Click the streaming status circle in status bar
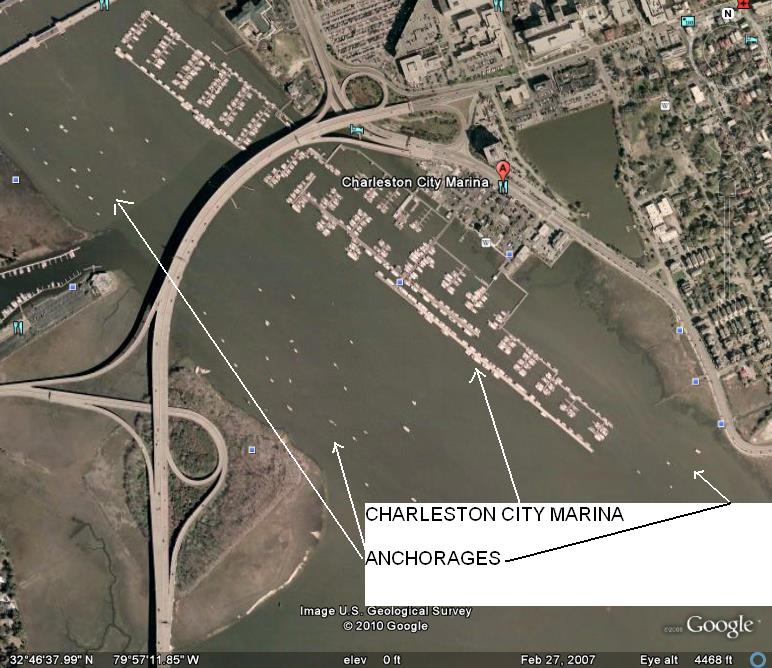This screenshot has width=772, height=668. coord(759,660)
